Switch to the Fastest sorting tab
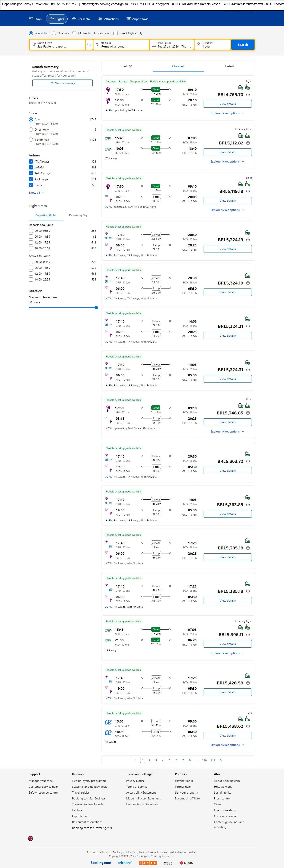284x868 pixels. pyautogui.click(x=229, y=66)
